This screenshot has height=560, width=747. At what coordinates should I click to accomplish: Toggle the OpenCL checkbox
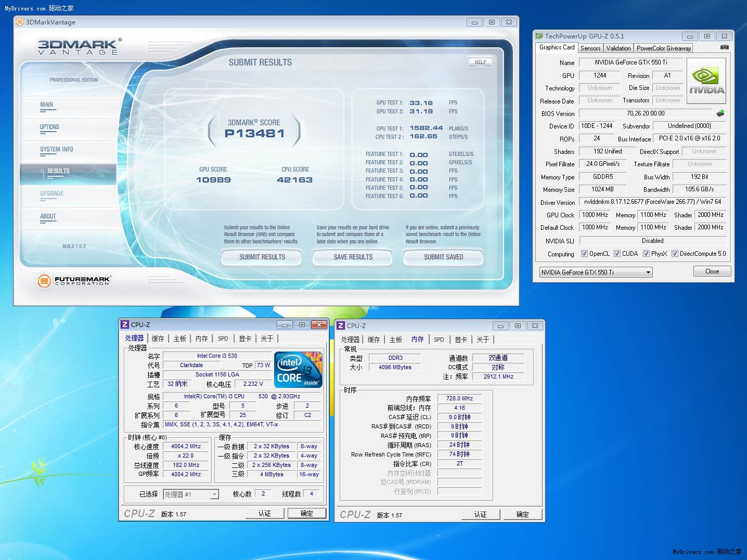click(x=584, y=254)
